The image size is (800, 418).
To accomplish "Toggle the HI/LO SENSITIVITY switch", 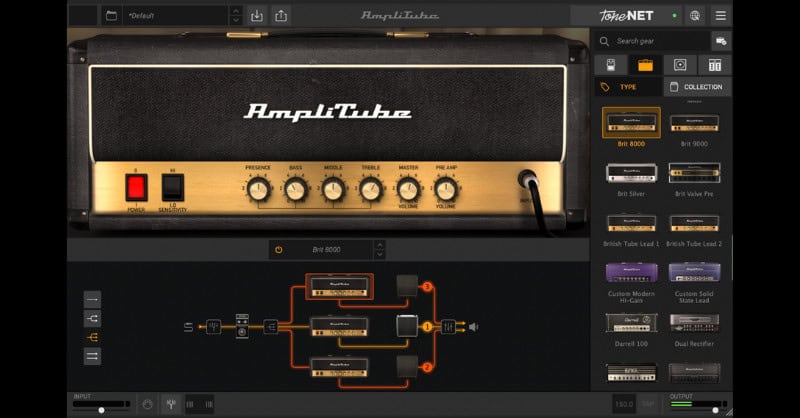I will (172, 187).
